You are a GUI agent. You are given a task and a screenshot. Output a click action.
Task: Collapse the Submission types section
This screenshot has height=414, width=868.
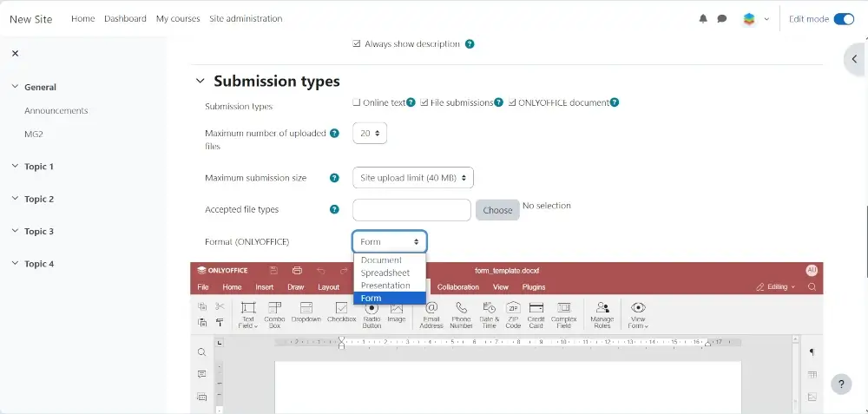tap(201, 81)
